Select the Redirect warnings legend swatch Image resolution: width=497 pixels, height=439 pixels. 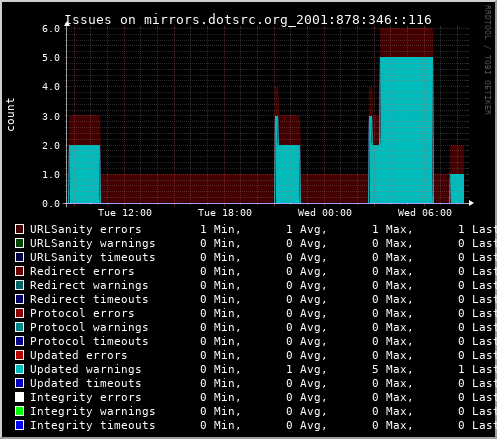19,285
